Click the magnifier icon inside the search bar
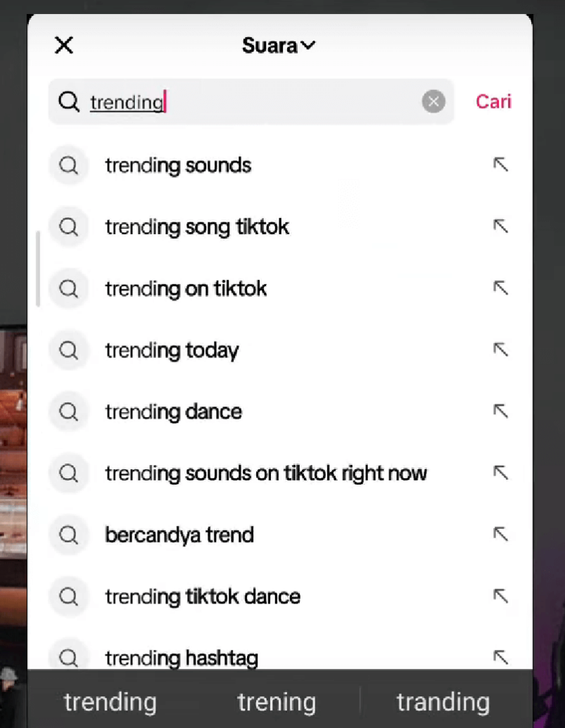 (68, 102)
